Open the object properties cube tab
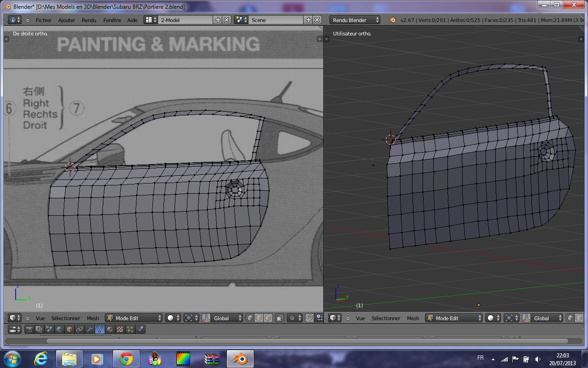Image resolution: width=588 pixels, height=368 pixels. [70, 329]
